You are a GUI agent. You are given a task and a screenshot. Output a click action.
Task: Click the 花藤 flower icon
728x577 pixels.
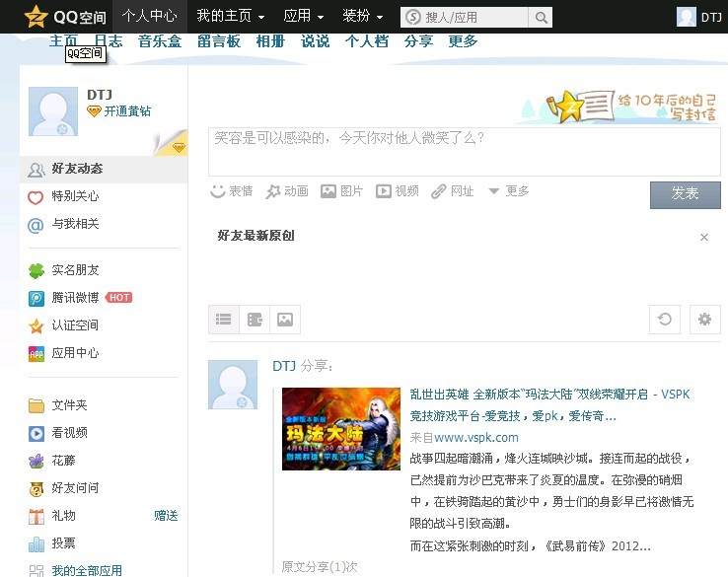[x=36, y=461]
